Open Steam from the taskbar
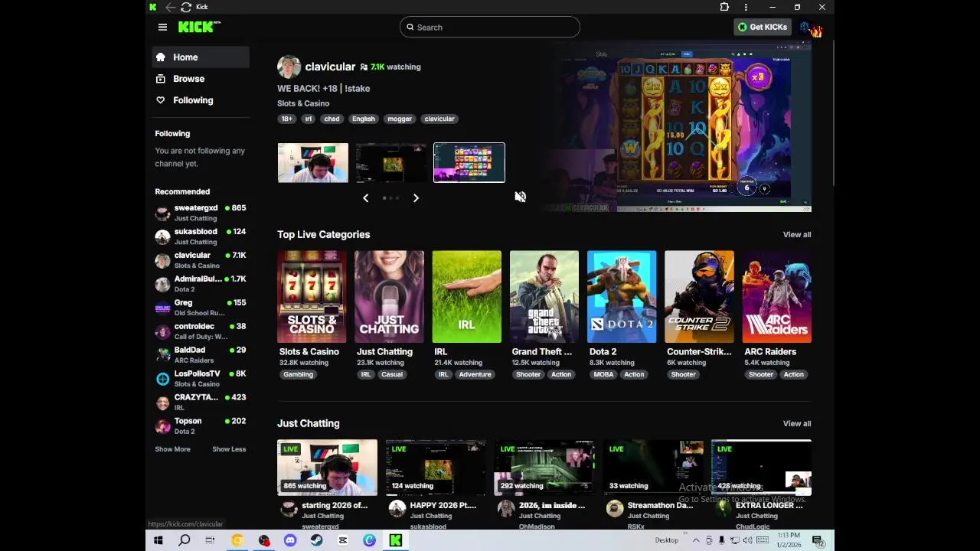This screenshot has height=551, width=980. [x=316, y=540]
